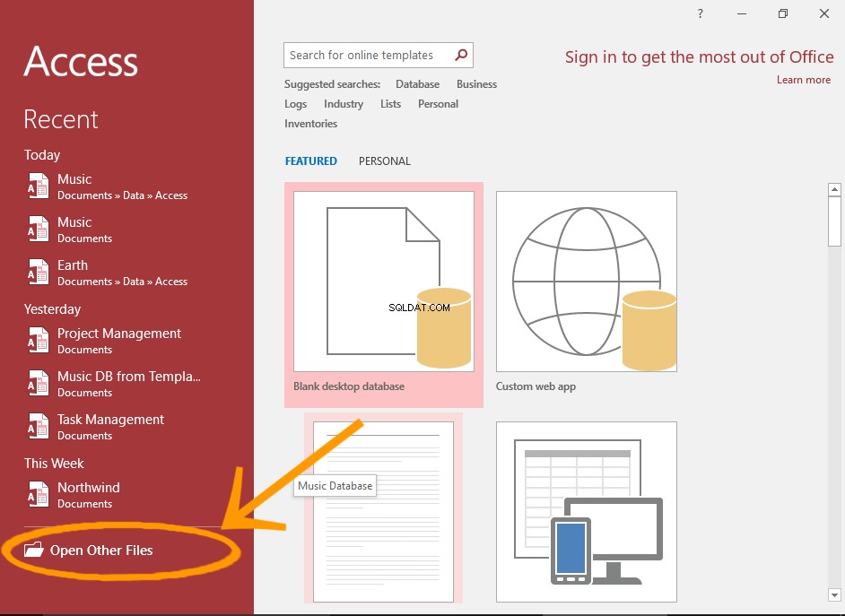Click the search magnifier icon for templates
The height and width of the screenshot is (616, 845).
461,55
